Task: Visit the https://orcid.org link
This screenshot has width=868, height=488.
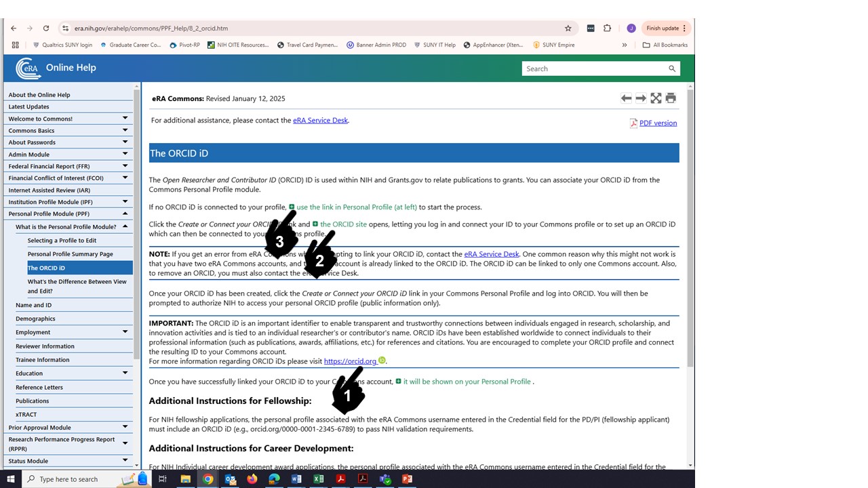Action: coord(350,361)
